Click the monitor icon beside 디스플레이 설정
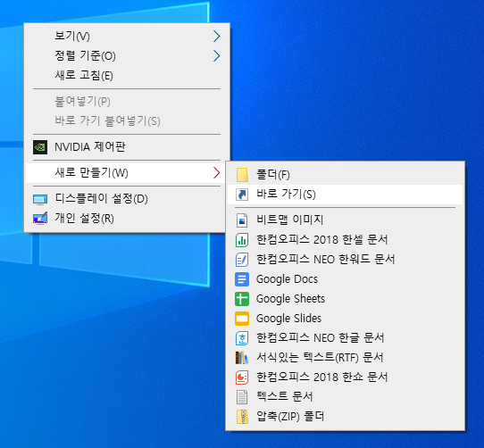The image size is (484, 448). (40, 199)
